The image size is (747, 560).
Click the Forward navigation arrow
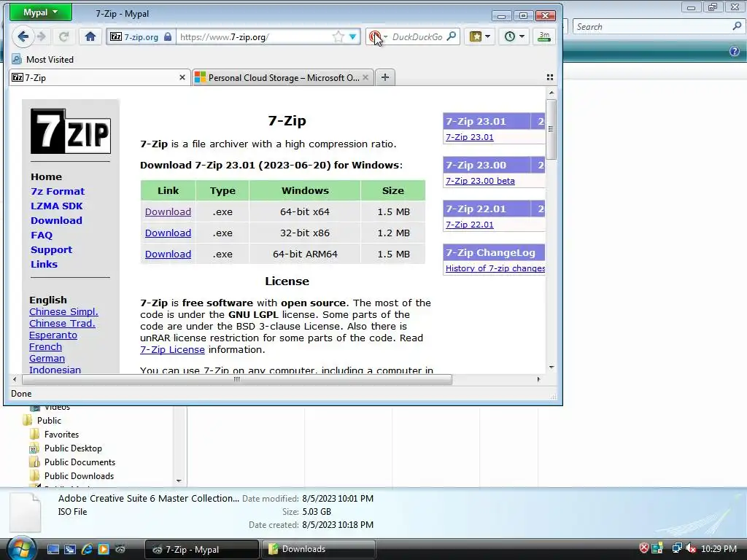click(x=42, y=36)
